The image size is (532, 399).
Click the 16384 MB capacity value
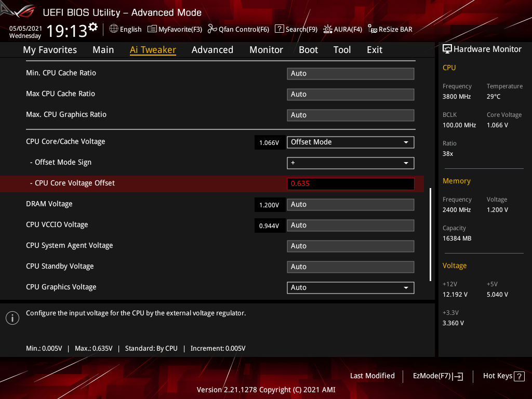[457, 238]
